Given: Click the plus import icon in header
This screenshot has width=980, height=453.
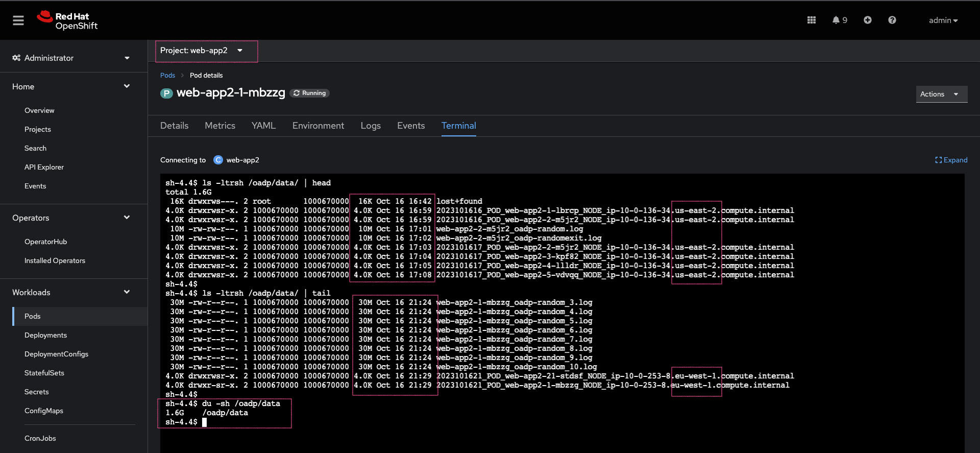Looking at the screenshot, I should click(x=868, y=20).
